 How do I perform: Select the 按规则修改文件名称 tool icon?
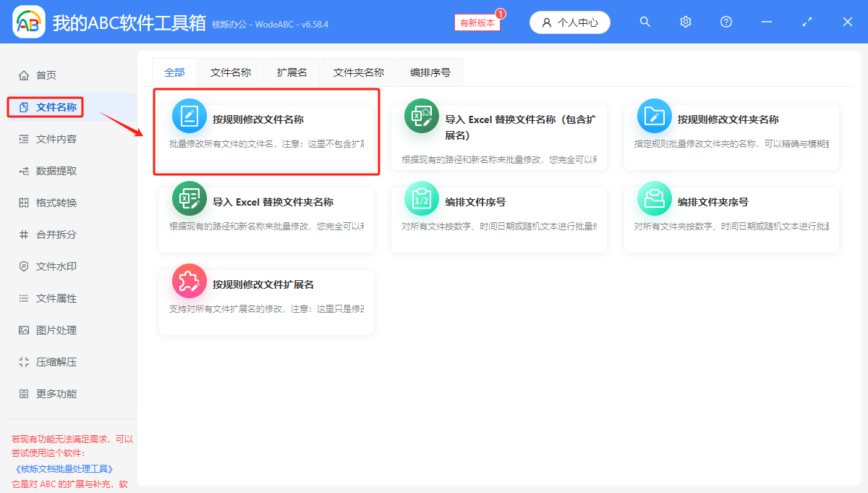(x=189, y=116)
